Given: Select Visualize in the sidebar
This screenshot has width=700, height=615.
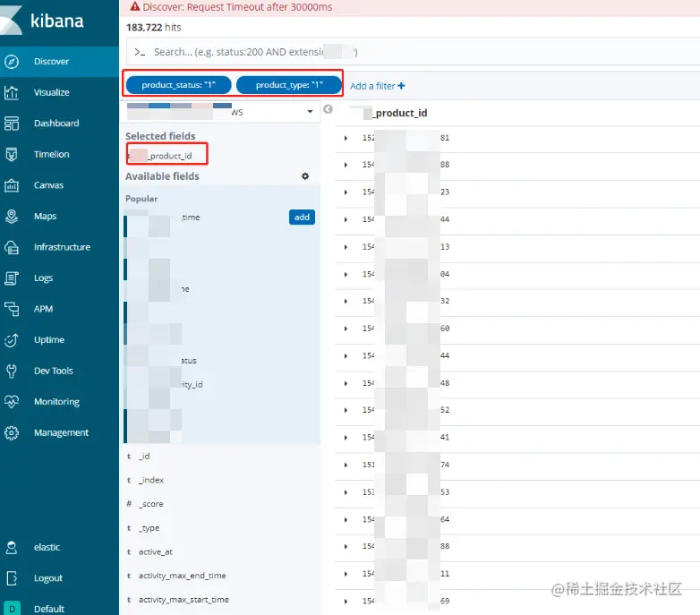Looking at the screenshot, I should point(51,92).
